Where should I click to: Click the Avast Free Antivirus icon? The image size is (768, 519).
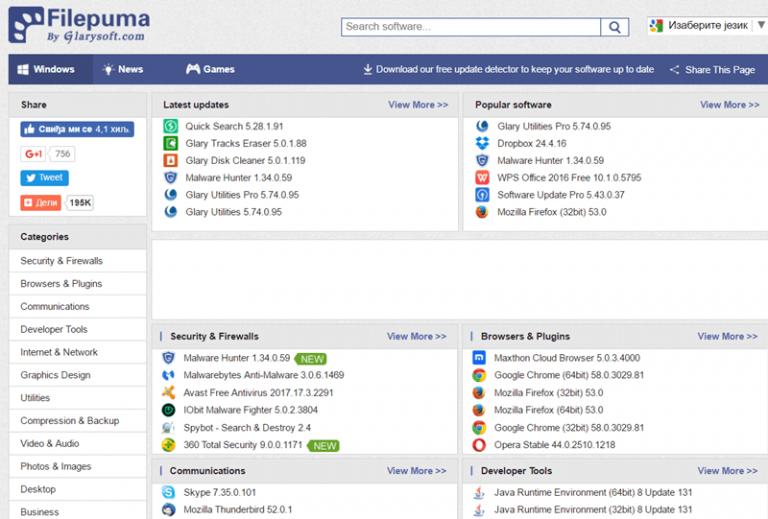pyautogui.click(x=168, y=393)
